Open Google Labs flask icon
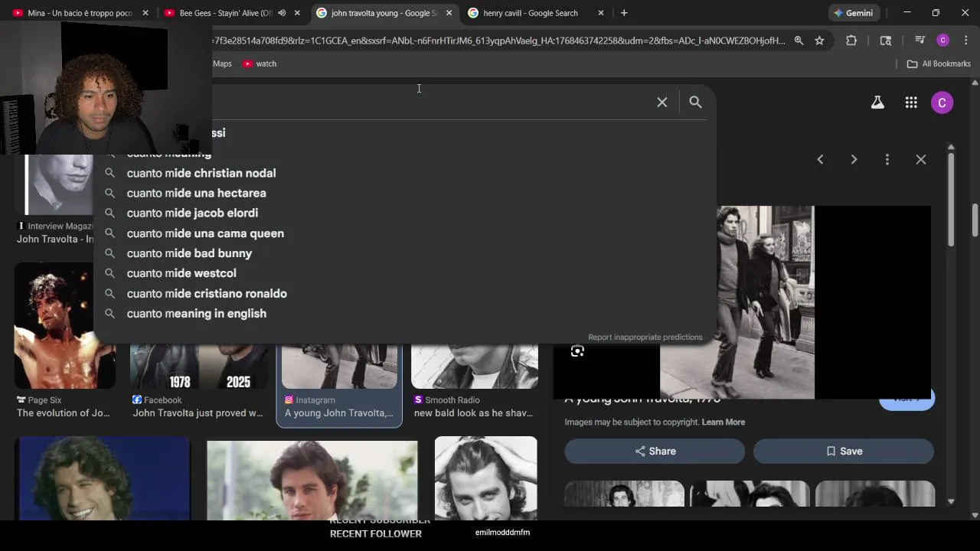 click(x=877, y=103)
